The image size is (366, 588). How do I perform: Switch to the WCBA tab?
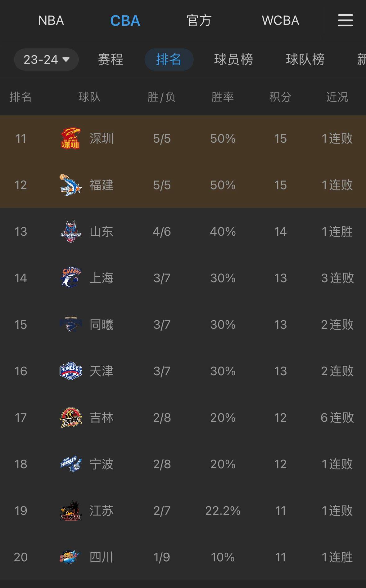point(280,21)
